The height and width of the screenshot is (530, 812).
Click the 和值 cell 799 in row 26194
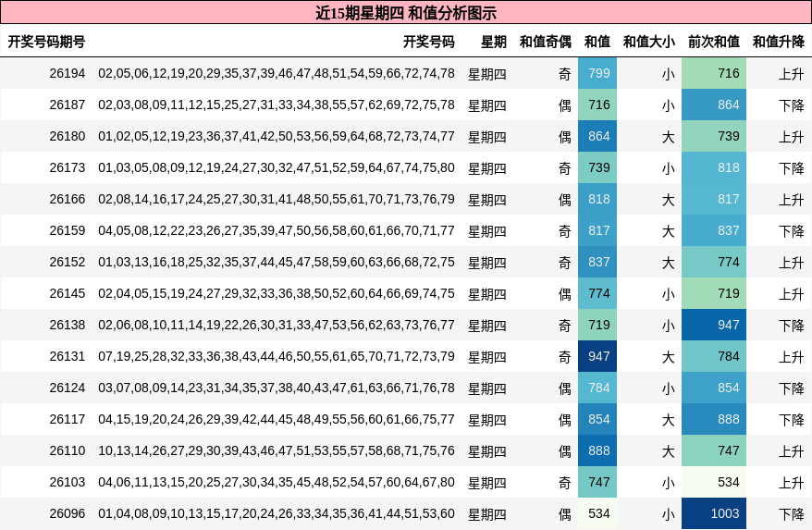click(x=597, y=74)
